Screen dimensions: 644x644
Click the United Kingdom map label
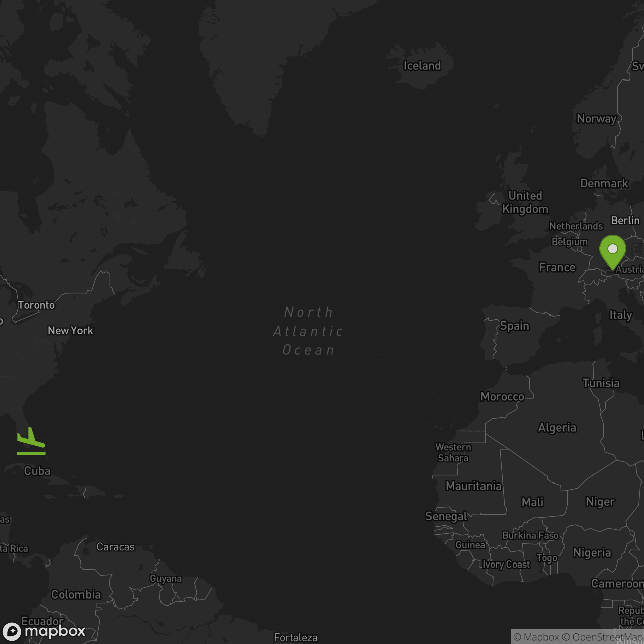(x=525, y=202)
